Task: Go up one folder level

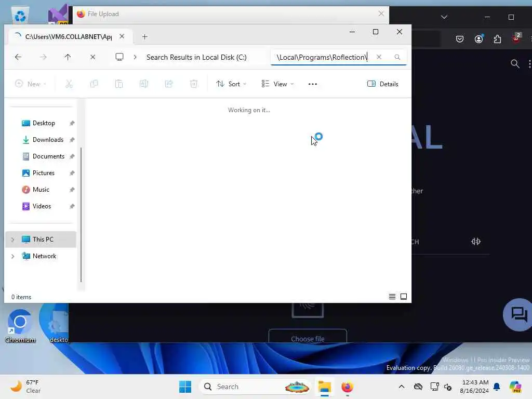Action: 68,57
